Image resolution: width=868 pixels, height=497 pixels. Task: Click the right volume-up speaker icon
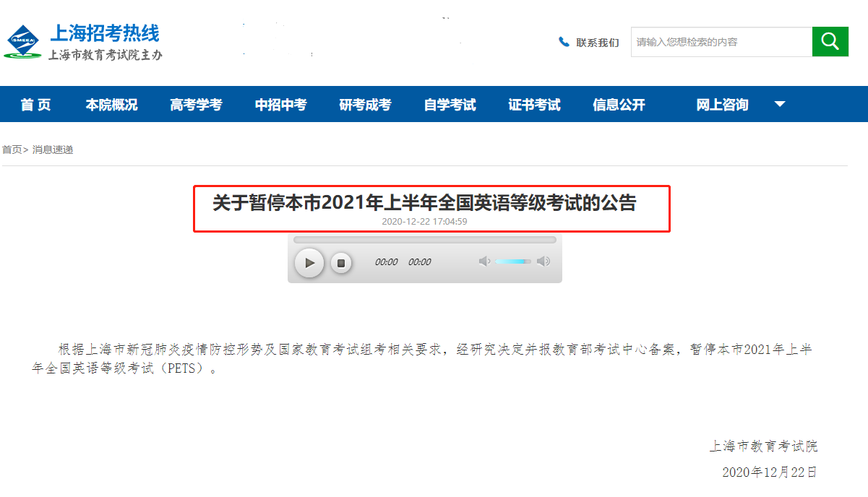pos(543,262)
